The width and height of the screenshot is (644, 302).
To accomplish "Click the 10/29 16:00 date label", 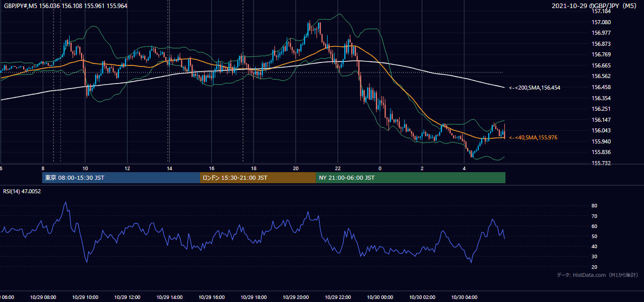I will click(212, 297).
